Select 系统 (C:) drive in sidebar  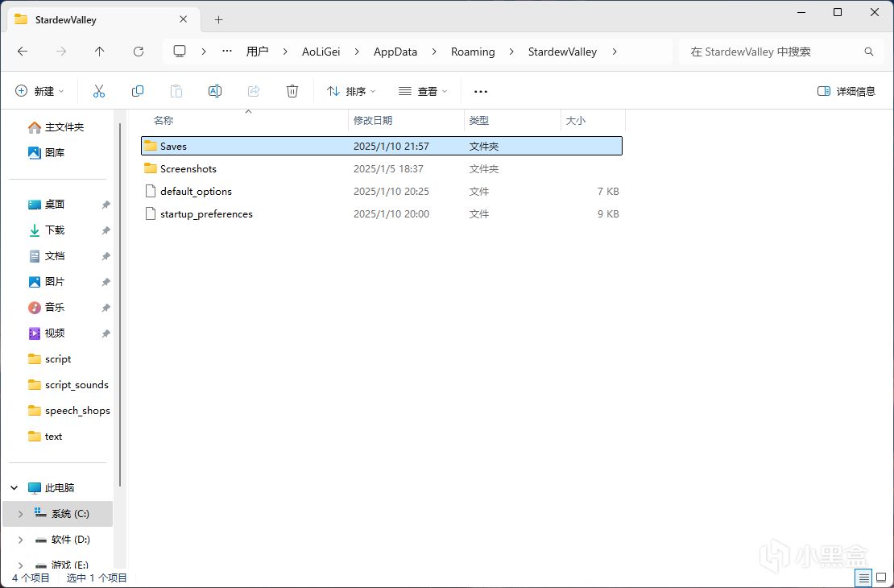[57, 514]
